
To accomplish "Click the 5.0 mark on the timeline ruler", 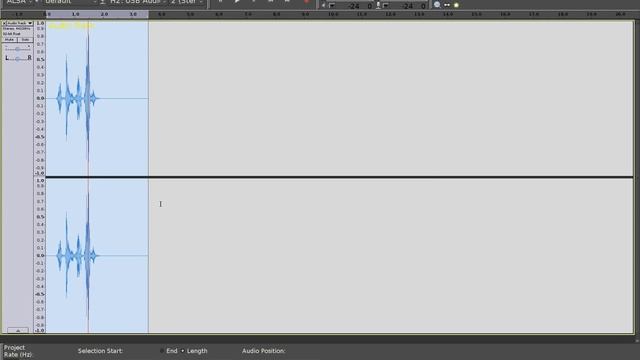I will pos(190,14).
